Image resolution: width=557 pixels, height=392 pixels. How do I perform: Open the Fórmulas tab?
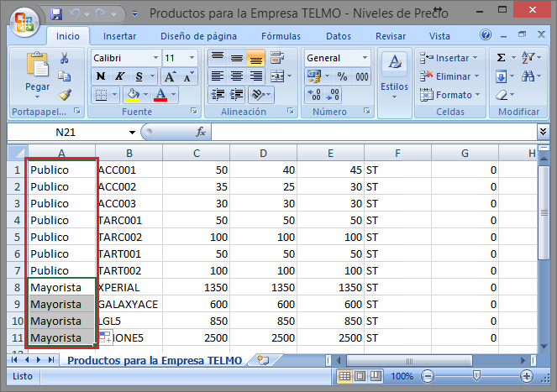click(x=281, y=36)
